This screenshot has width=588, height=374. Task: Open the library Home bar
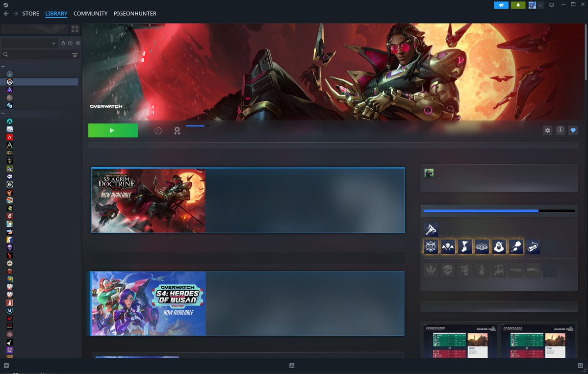click(35, 29)
